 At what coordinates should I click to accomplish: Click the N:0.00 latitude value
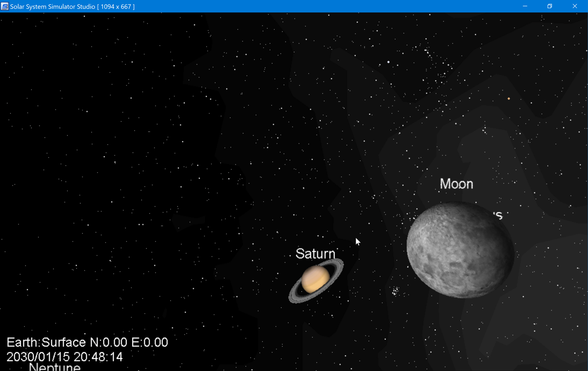point(108,342)
